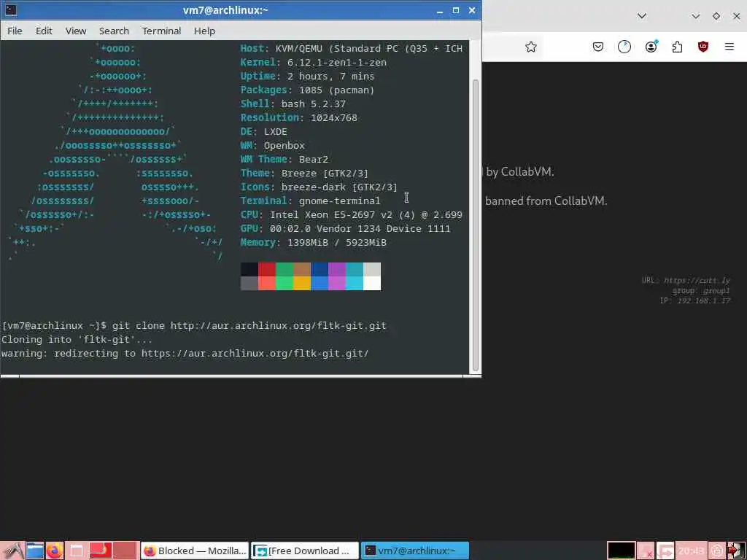747x560 pixels.
Task: Click Firefox window minimize chevron
Action: [695, 16]
